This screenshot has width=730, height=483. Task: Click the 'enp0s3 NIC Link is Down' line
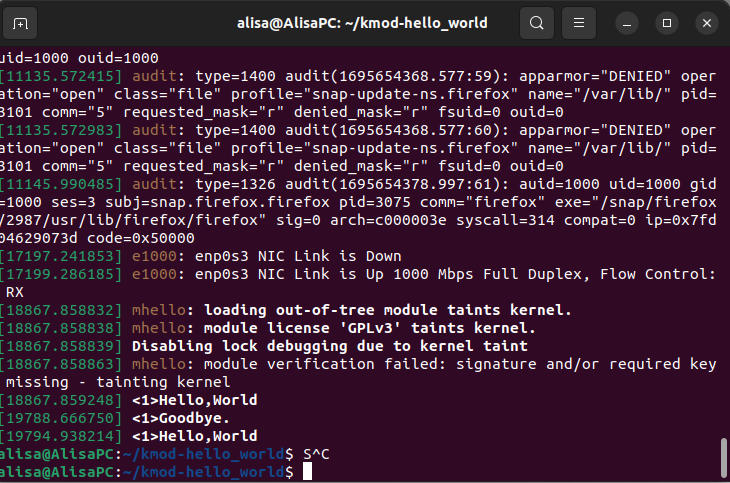click(x=298, y=256)
